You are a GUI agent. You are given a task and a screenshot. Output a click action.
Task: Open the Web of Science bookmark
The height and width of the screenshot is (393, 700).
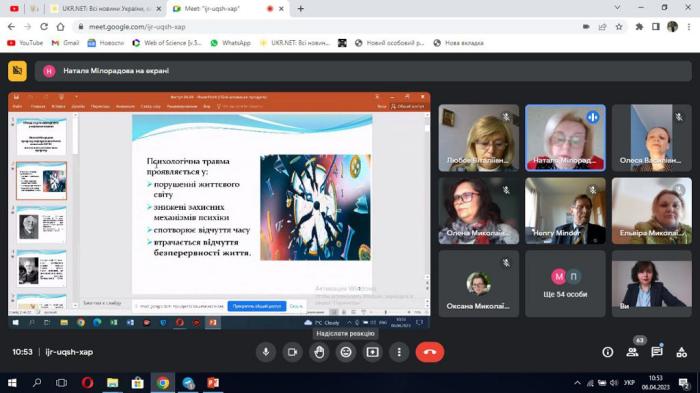pyautogui.click(x=167, y=43)
